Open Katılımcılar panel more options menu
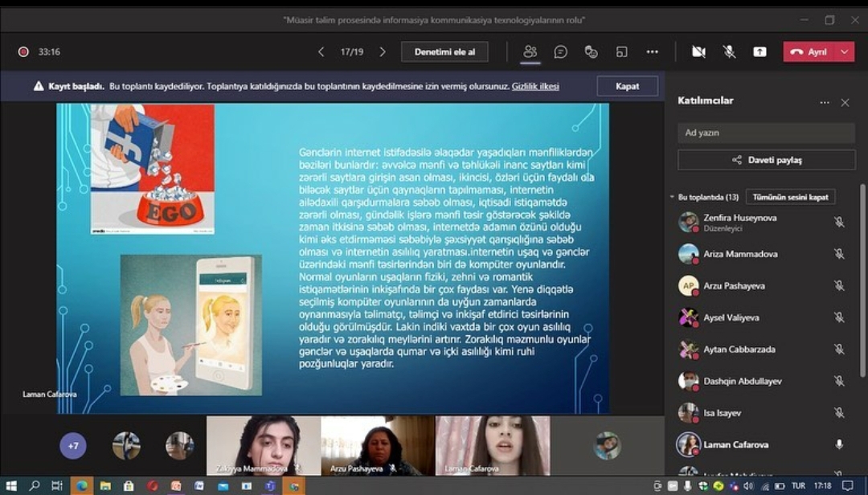The height and width of the screenshot is (495, 868). click(824, 103)
